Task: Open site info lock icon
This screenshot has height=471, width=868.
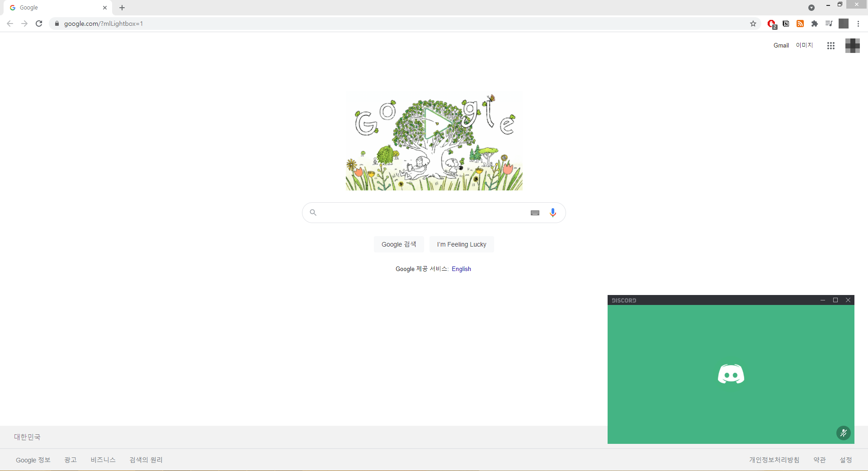Action: (x=57, y=24)
